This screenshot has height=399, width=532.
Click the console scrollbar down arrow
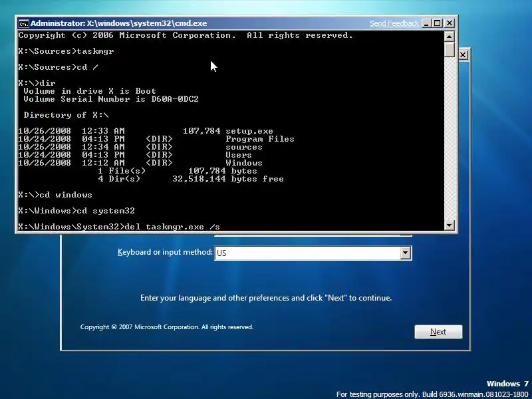(450, 225)
